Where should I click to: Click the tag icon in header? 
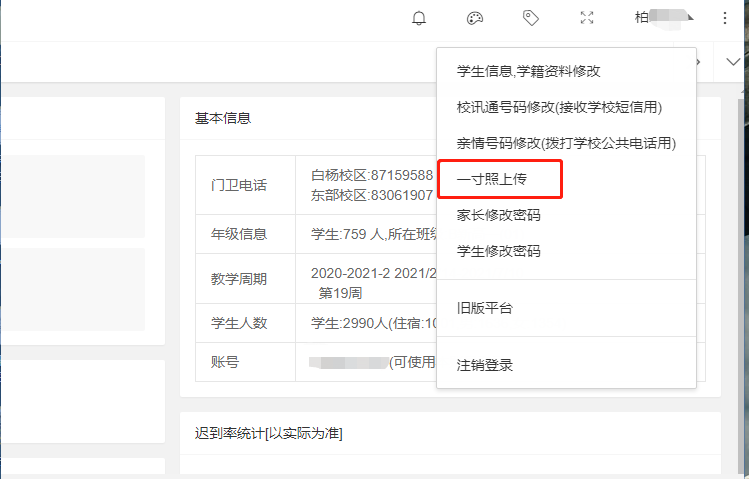click(531, 18)
